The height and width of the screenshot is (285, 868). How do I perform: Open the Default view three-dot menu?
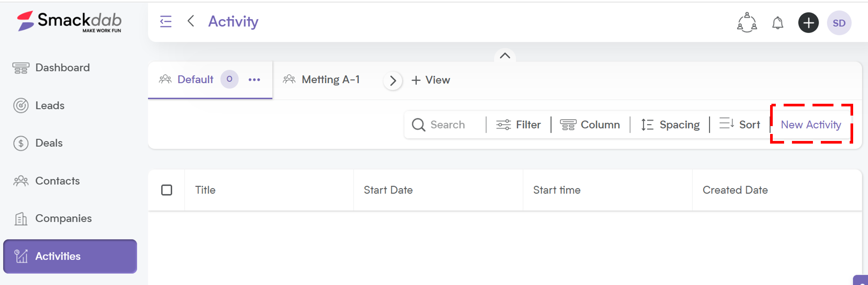coord(254,80)
